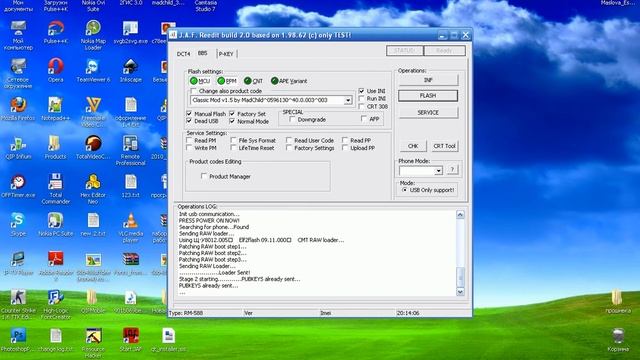
Task: Launch the Notepad++ desktop icon
Action: coord(56,105)
